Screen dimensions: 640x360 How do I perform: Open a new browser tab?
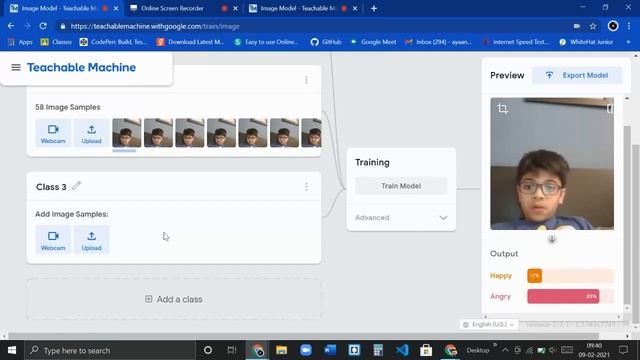[374, 8]
